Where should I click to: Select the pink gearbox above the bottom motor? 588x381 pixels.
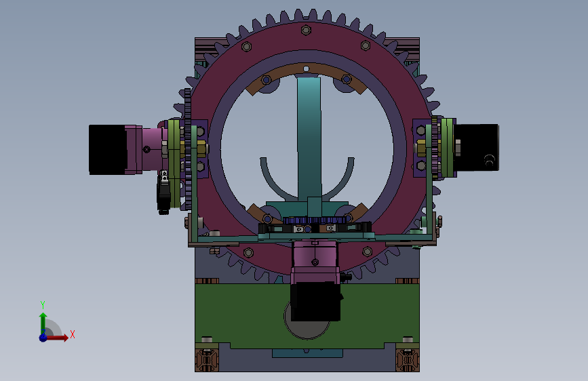315,260
